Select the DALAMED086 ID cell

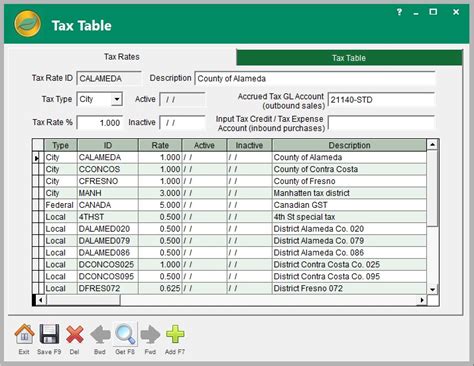coord(108,253)
